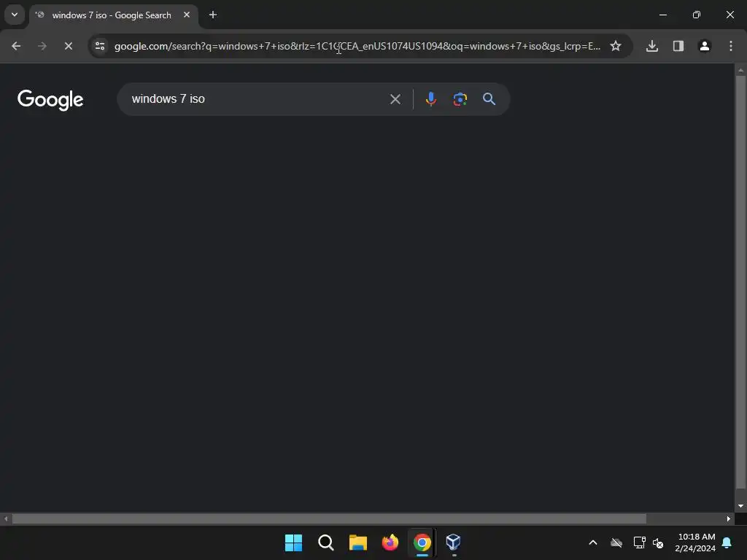Launch Firefox from the taskbar
This screenshot has height=560, width=747.
[390, 542]
